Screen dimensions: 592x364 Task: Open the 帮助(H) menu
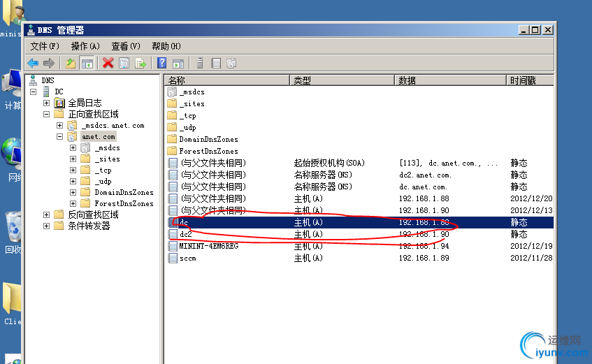[166, 46]
